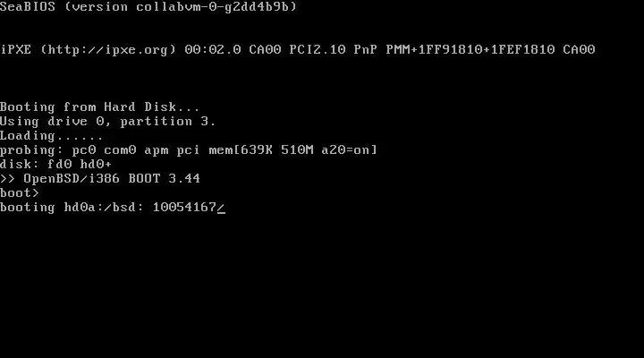The image size is (644, 358).
Task: Click the >> OpenBSD/i386 BOOT 3.44 line
Action: (x=100, y=178)
